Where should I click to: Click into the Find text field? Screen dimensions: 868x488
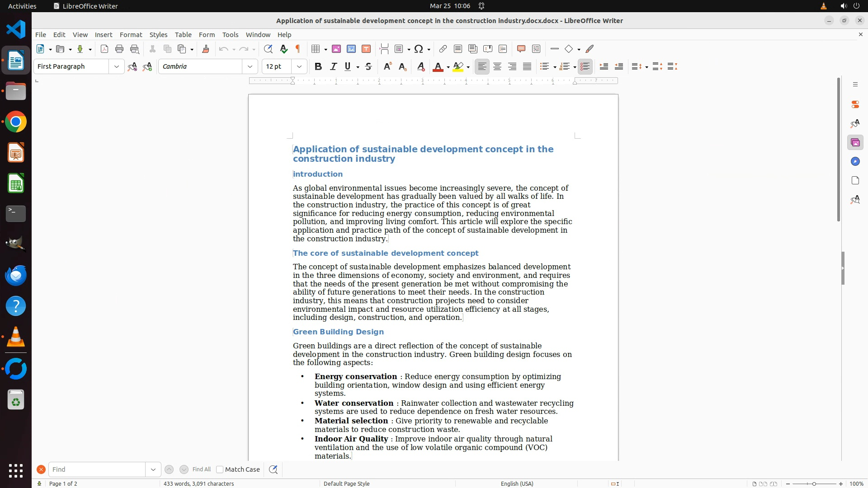(97, 469)
